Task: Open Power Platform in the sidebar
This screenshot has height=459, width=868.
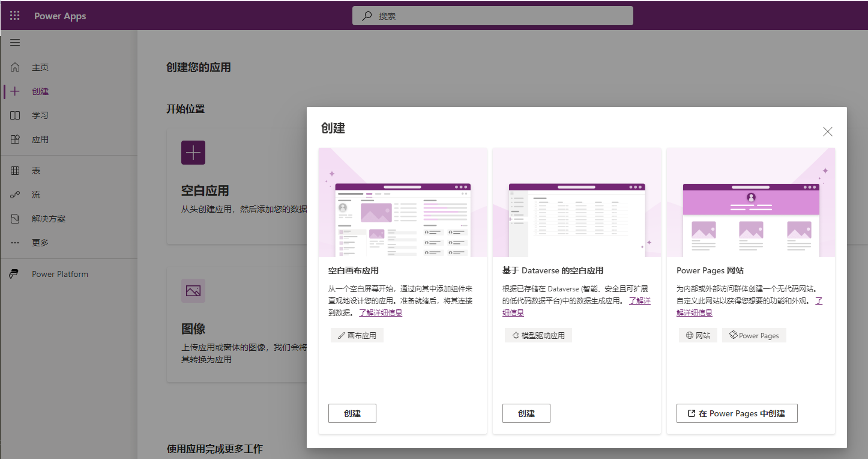Action: pos(59,273)
